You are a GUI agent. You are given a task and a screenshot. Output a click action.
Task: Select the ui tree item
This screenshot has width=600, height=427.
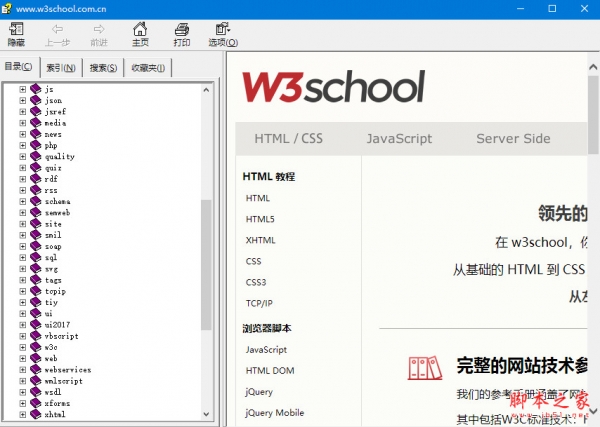pyautogui.click(x=49, y=314)
